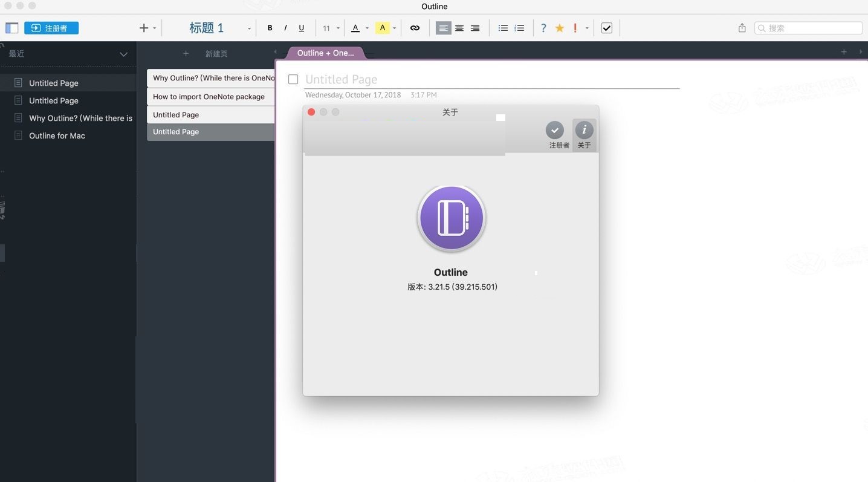This screenshot has width=868, height=482.
Task: Add the question mark tag
Action: coord(543,28)
